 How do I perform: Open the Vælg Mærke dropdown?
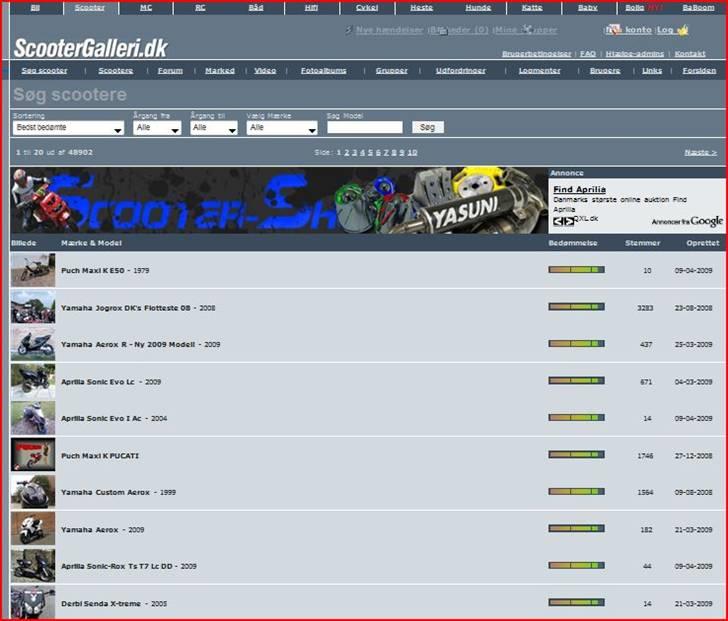pyautogui.click(x=282, y=128)
